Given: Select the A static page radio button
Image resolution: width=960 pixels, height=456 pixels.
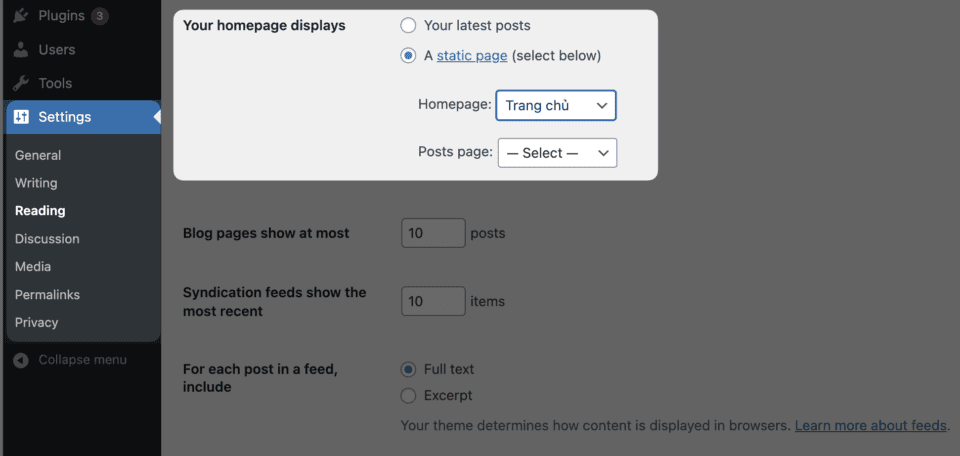Looking at the screenshot, I should coord(408,56).
